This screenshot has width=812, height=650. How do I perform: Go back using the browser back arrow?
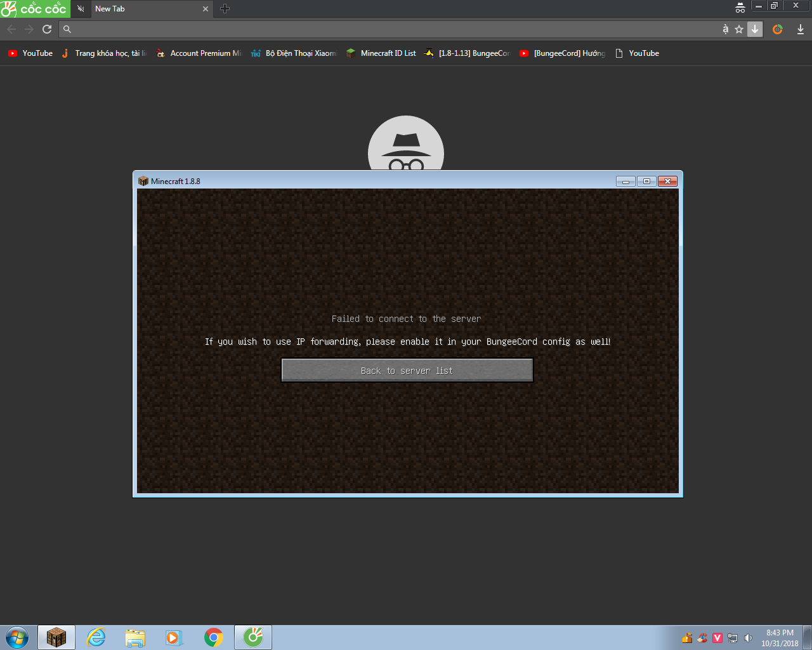click(x=11, y=29)
